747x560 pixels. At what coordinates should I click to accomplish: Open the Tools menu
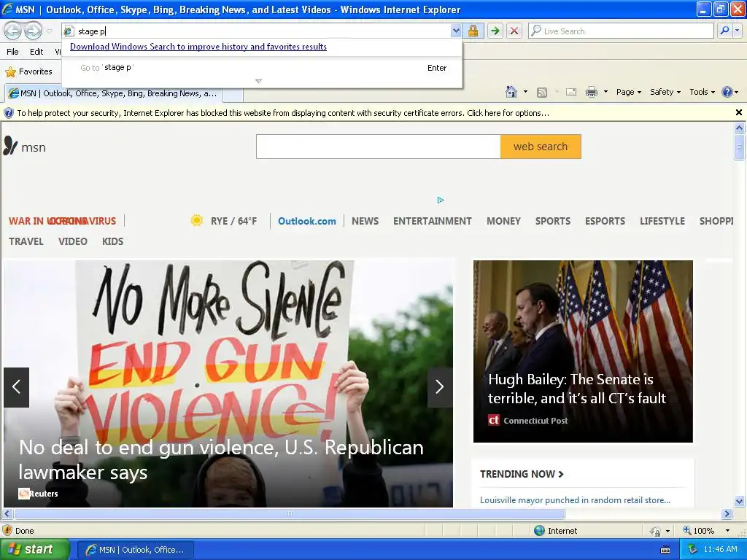point(702,92)
